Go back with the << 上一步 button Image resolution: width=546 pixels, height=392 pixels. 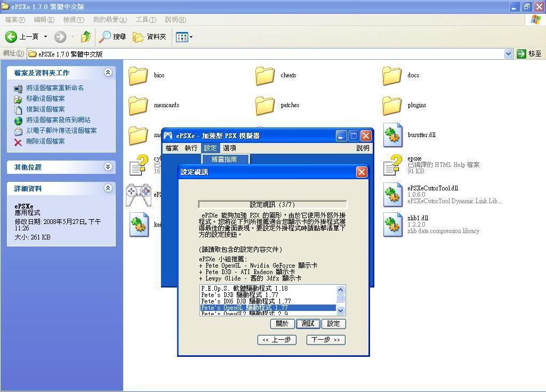pos(277,340)
